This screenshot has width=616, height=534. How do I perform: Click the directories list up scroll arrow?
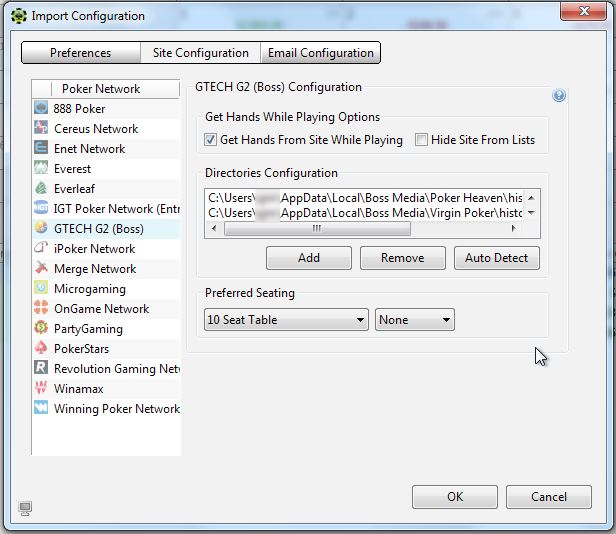point(531,198)
